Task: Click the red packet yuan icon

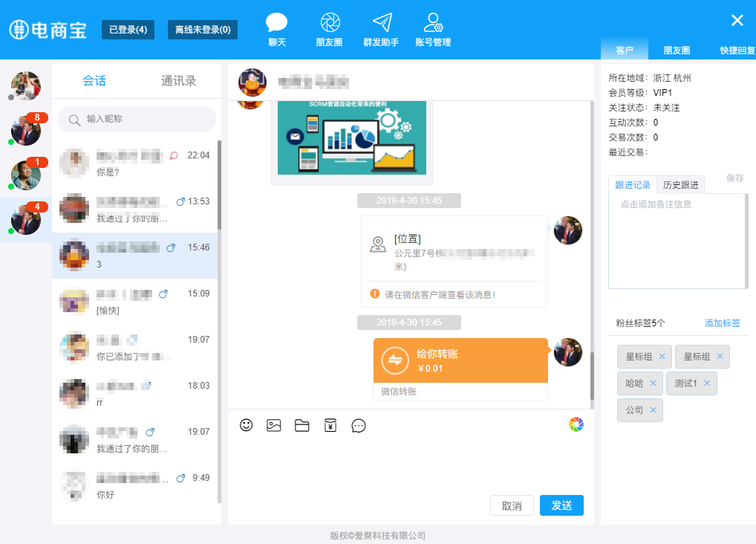Action: (x=330, y=425)
